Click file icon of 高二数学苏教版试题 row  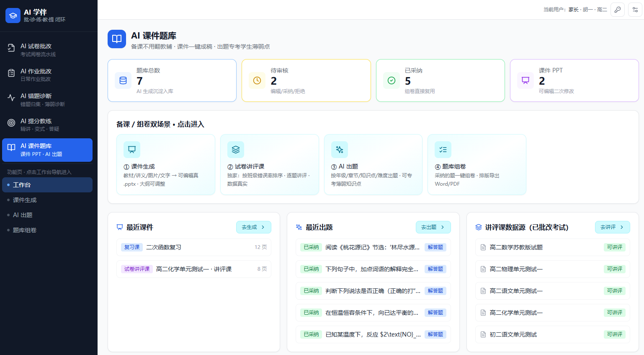point(483,247)
